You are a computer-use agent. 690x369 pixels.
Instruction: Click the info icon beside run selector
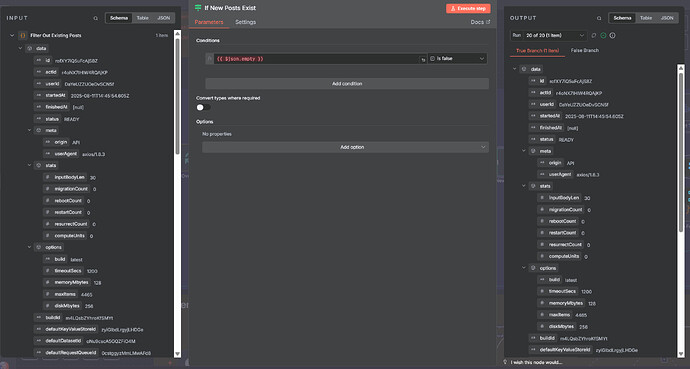612,35
